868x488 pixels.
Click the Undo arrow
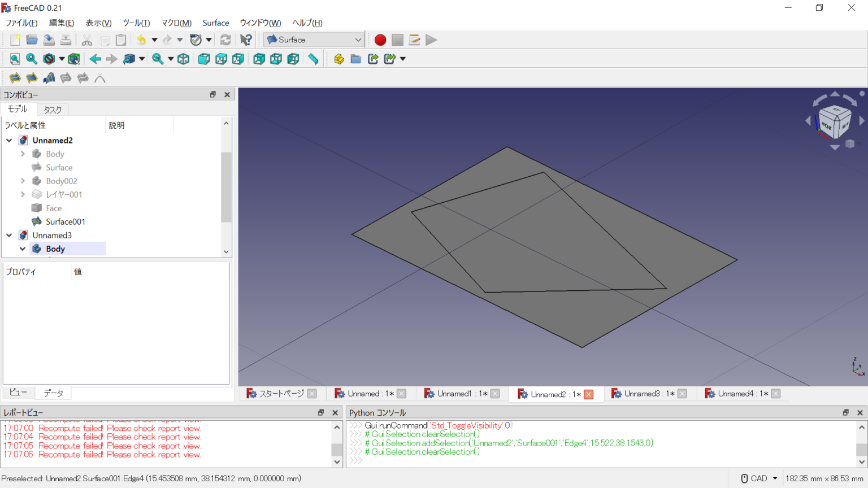[140, 40]
